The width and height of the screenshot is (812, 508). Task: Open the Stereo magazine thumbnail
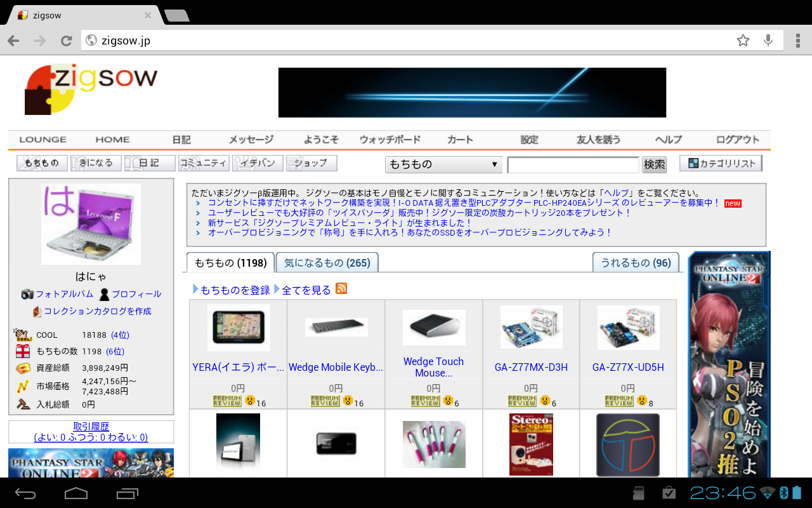point(531,444)
